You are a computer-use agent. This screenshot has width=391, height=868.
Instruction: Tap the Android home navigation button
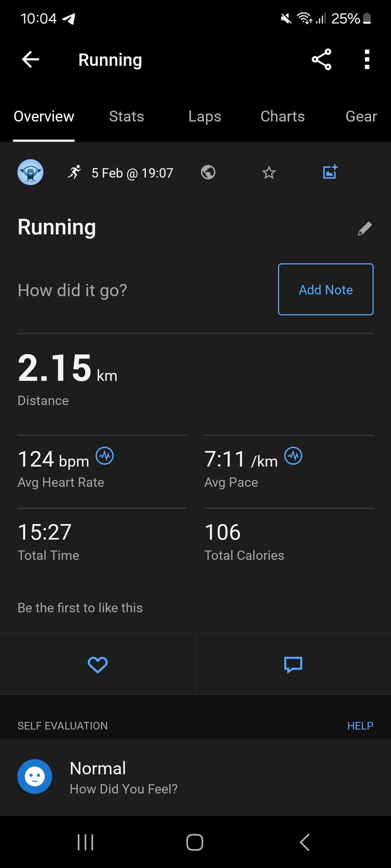point(195,842)
